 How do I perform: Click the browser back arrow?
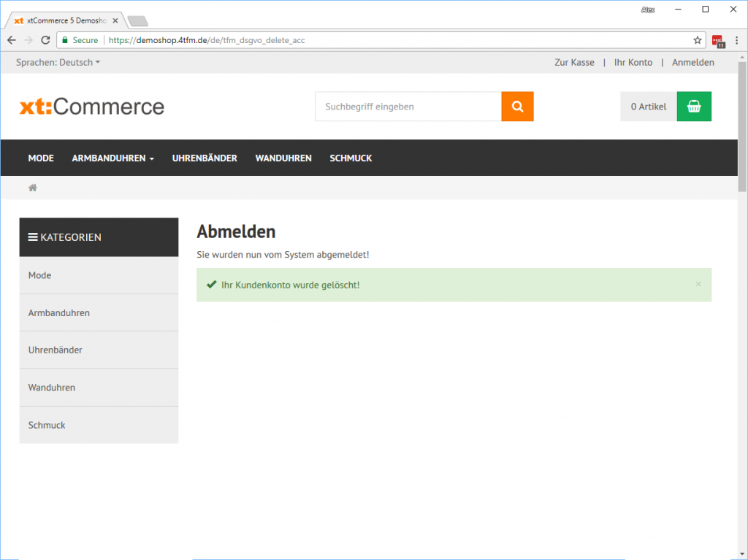tap(12, 40)
